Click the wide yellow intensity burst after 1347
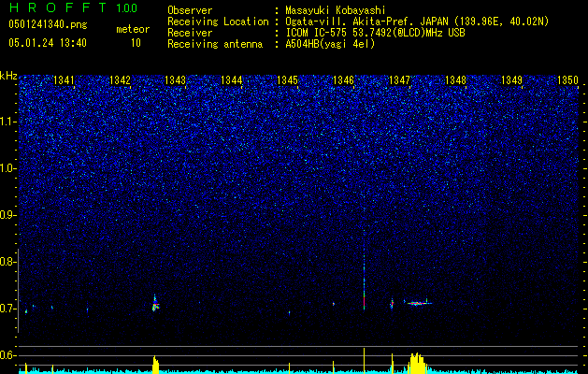The image size is (588, 374). [x=417, y=363]
